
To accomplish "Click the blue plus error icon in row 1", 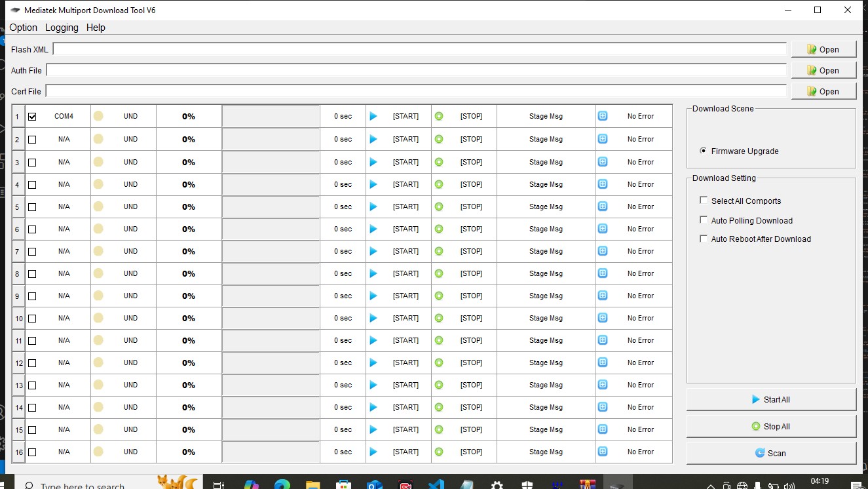I will [603, 116].
